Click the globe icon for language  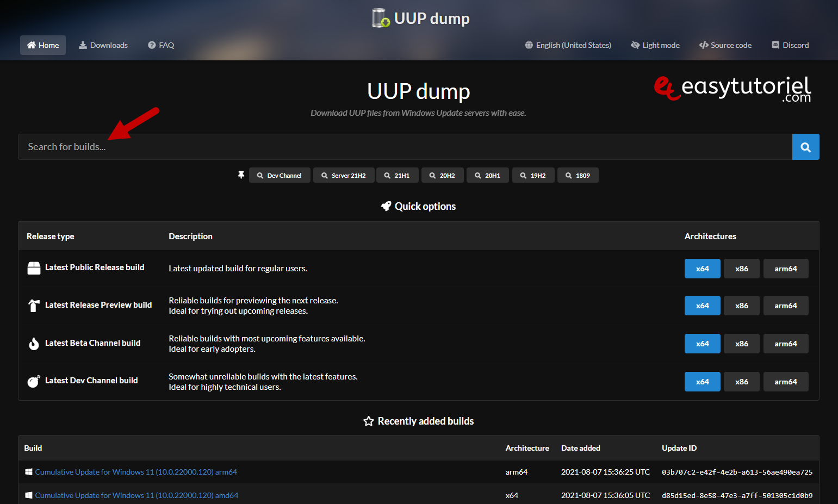(529, 45)
